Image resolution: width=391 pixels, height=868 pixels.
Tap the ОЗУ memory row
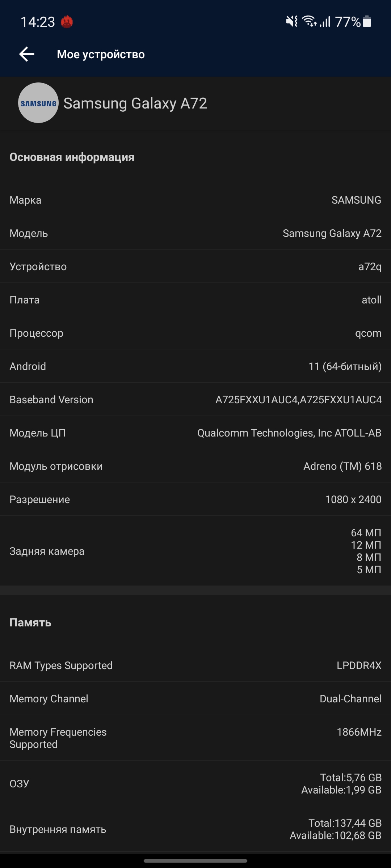coord(195,783)
